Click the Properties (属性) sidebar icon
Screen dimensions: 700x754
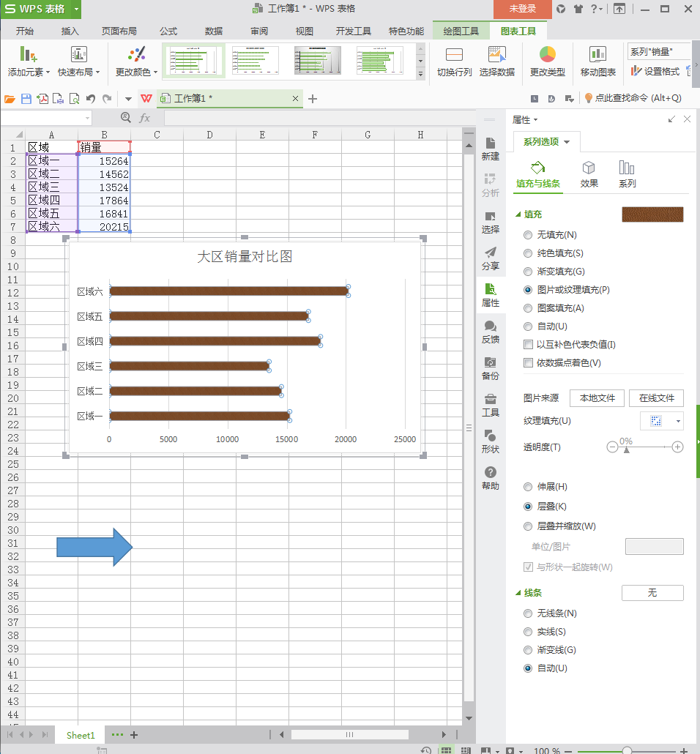[491, 296]
